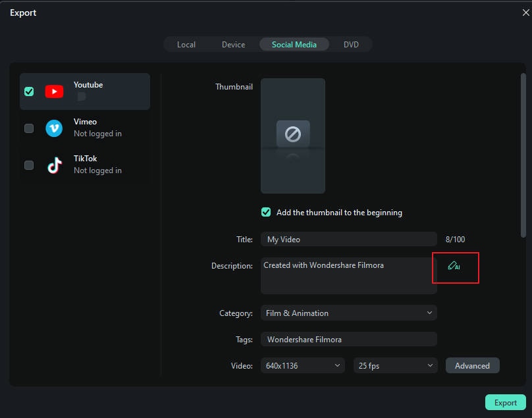Select the Youtube platform row
This screenshot has width=532, height=418.
coord(85,91)
